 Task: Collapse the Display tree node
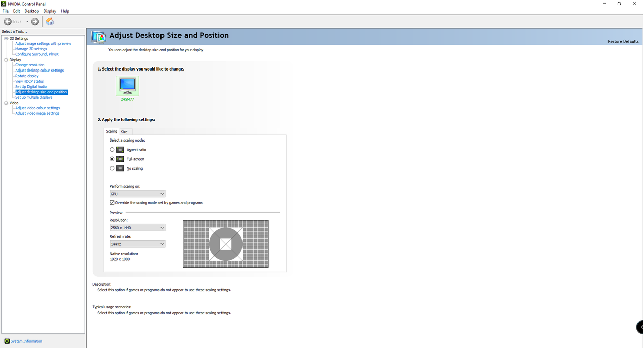(x=6, y=60)
